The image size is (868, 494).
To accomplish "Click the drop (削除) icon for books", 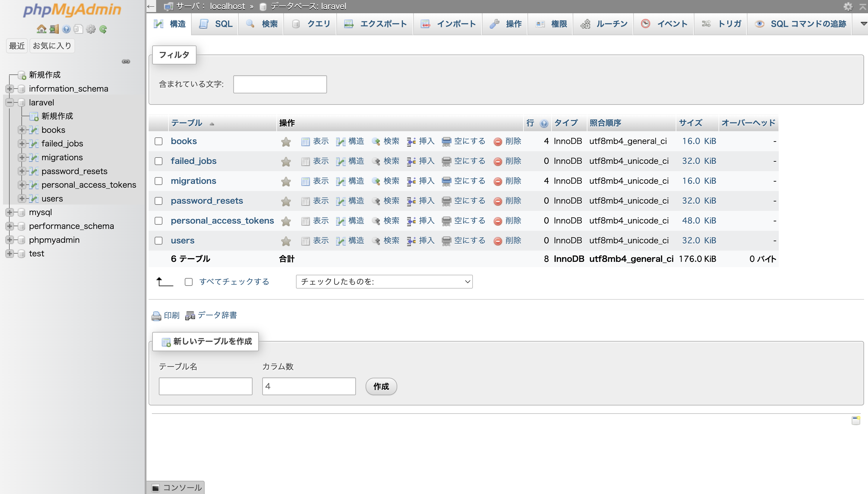I will click(498, 142).
